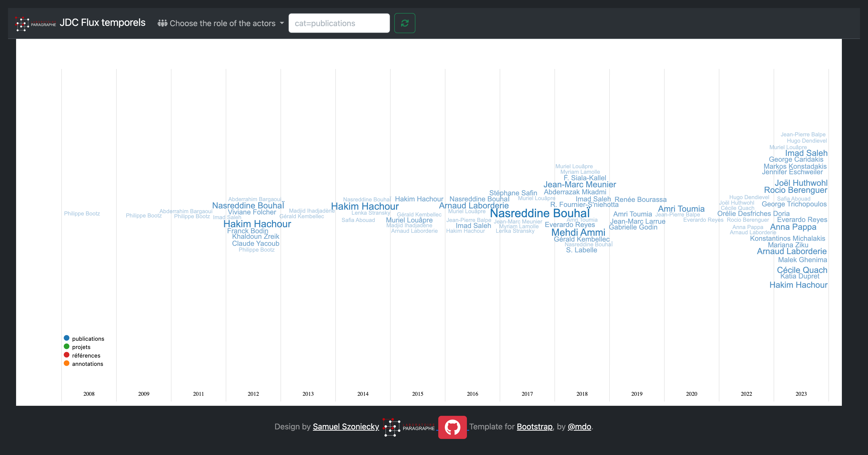Toggle the green projets legend dot

(66, 346)
